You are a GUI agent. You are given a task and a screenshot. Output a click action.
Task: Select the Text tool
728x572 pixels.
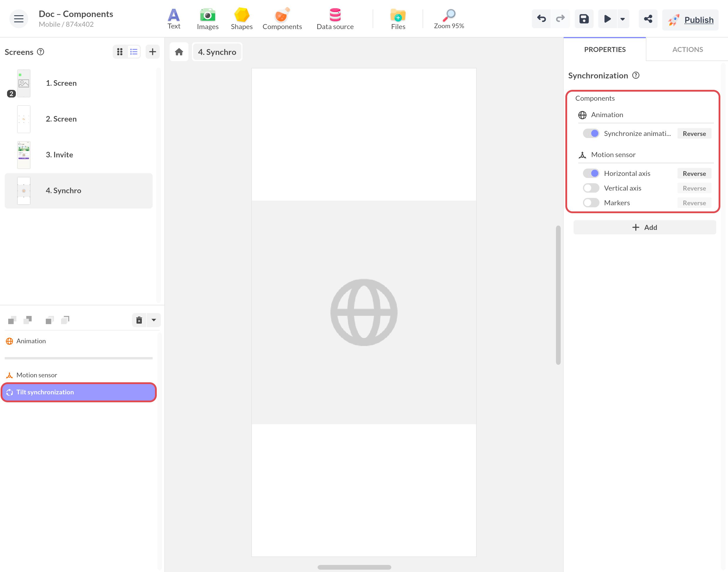point(174,19)
